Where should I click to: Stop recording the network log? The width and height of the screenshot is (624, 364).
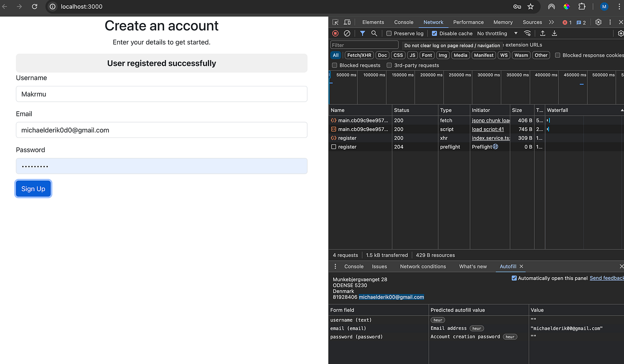[x=335, y=33]
